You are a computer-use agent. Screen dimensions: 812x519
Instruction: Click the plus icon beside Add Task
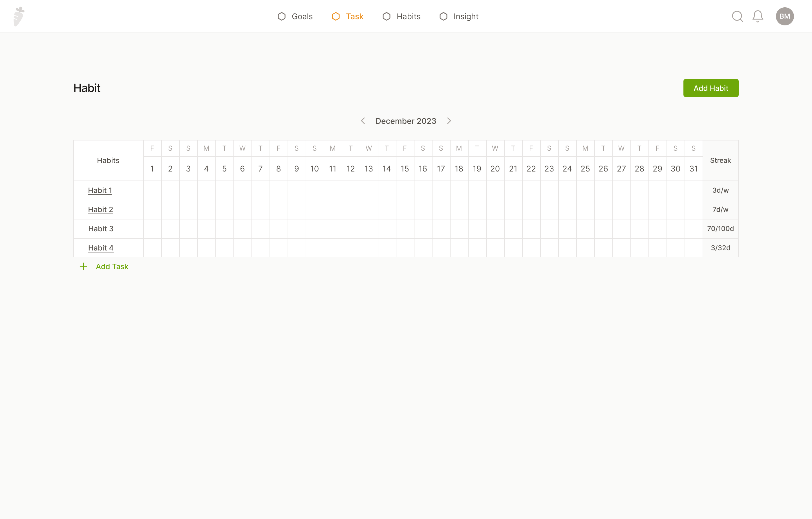tap(83, 266)
